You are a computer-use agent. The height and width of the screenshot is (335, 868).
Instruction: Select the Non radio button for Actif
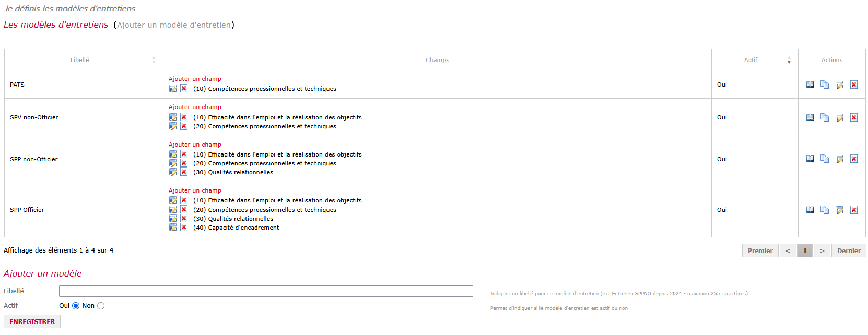(101, 306)
